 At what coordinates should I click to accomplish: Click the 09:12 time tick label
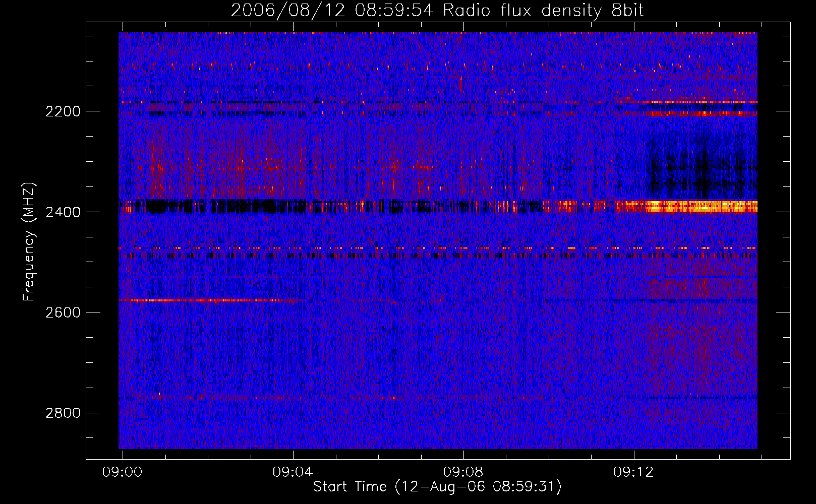(633, 472)
